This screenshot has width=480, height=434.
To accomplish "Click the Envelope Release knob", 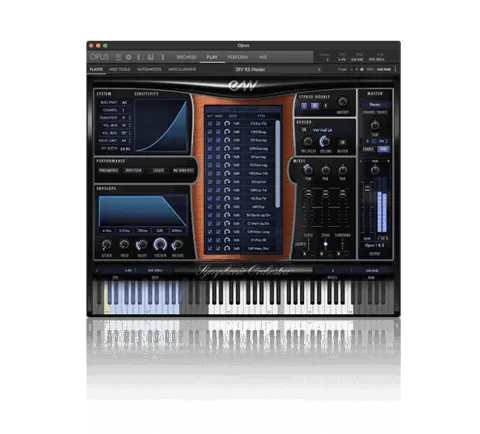I will [177, 245].
